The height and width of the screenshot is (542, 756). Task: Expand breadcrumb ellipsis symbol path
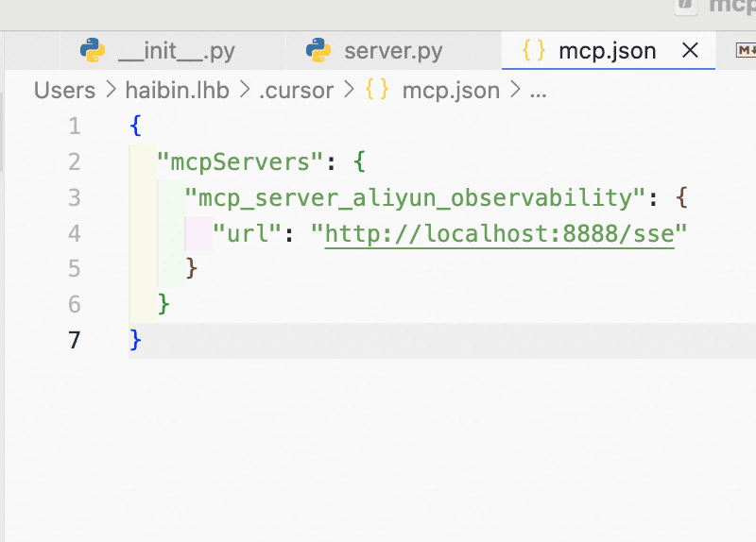[x=538, y=93]
